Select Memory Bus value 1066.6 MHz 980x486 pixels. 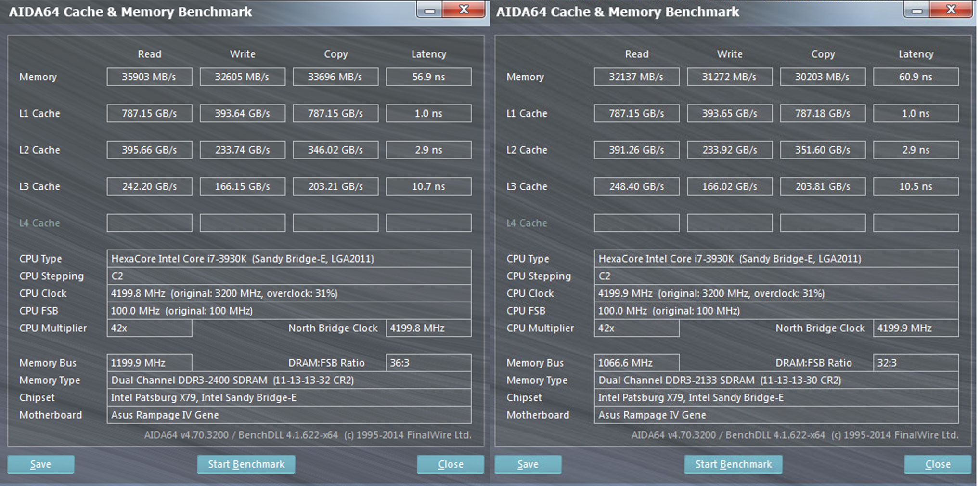coord(636,363)
